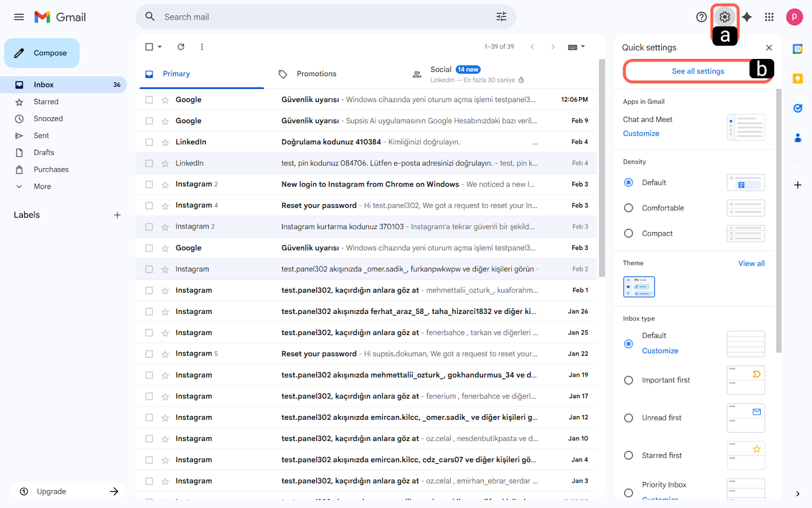Open the select-all checkbox dropdown arrow

coord(160,47)
